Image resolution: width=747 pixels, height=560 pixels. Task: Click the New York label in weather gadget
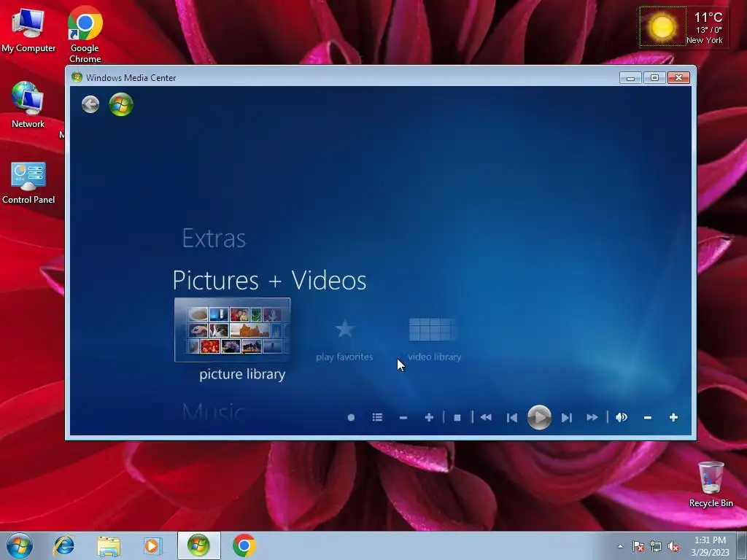click(x=704, y=41)
